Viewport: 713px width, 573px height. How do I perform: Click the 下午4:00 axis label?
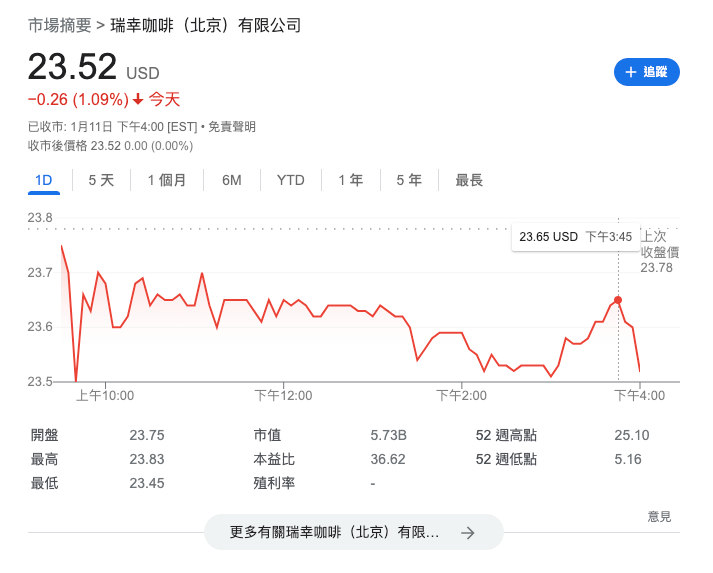pyautogui.click(x=640, y=396)
